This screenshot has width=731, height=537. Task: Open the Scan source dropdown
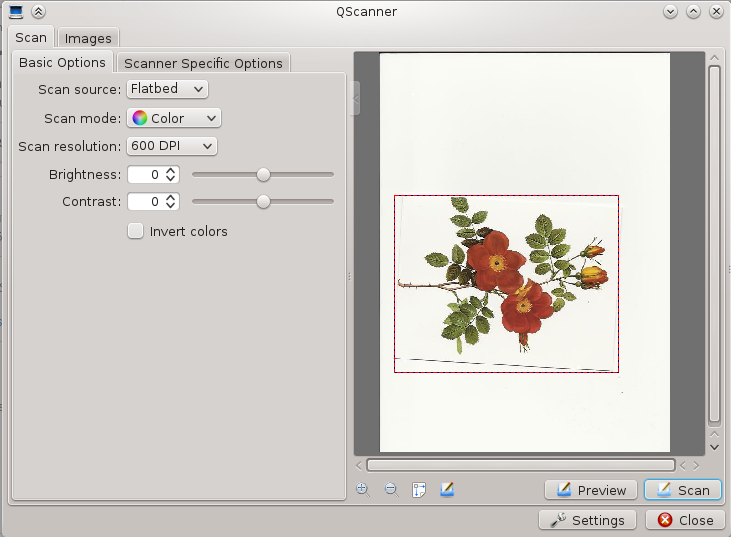pyautogui.click(x=167, y=89)
